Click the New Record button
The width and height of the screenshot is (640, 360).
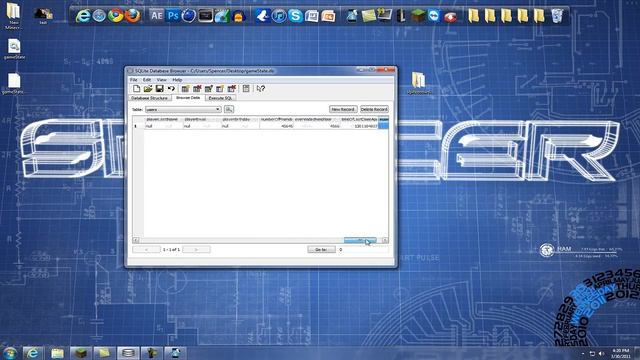click(343, 109)
